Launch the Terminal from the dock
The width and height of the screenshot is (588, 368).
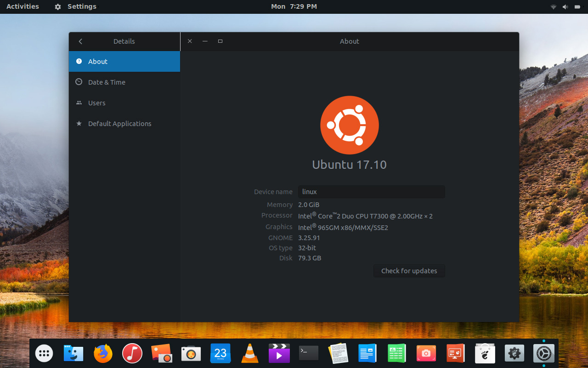(x=309, y=353)
